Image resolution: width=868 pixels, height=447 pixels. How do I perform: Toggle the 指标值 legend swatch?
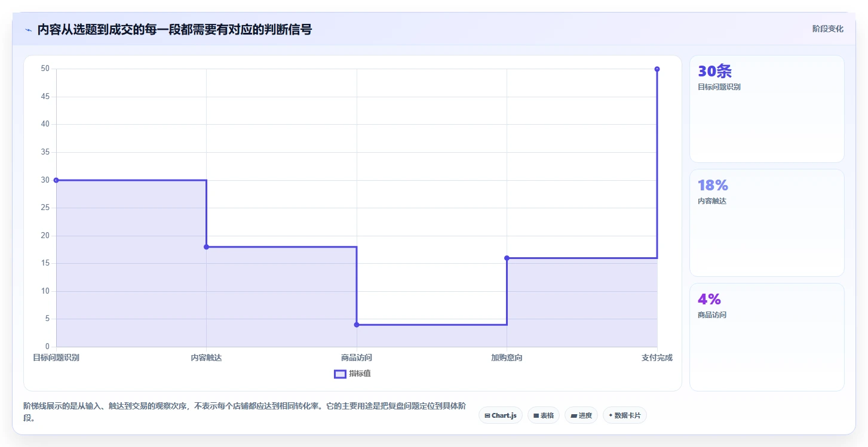340,374
